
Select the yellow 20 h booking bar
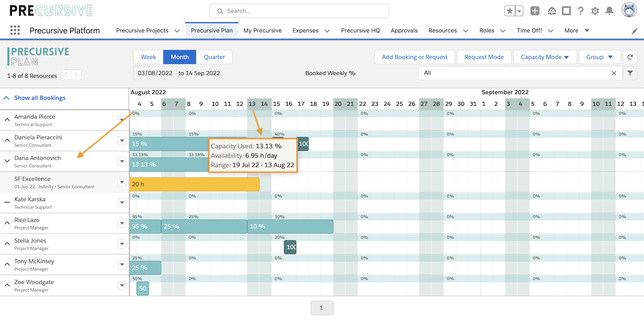[x=195, y=184]
